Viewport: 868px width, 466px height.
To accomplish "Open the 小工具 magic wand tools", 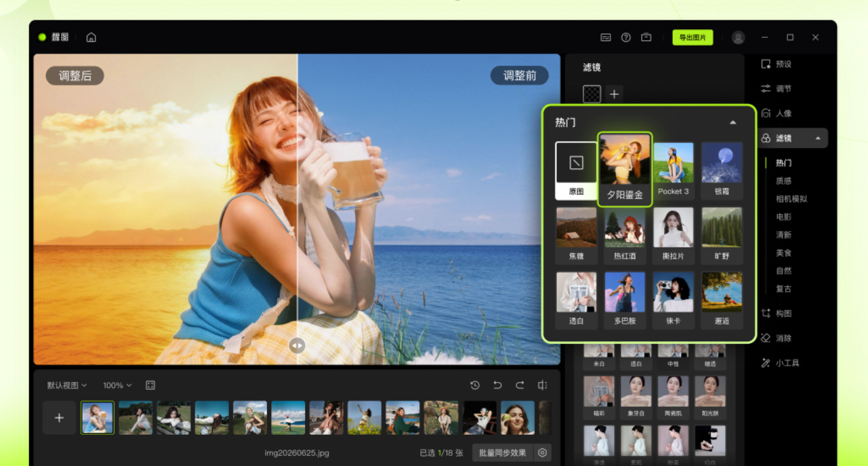I will pyautogui.click(x=781, y=363).
